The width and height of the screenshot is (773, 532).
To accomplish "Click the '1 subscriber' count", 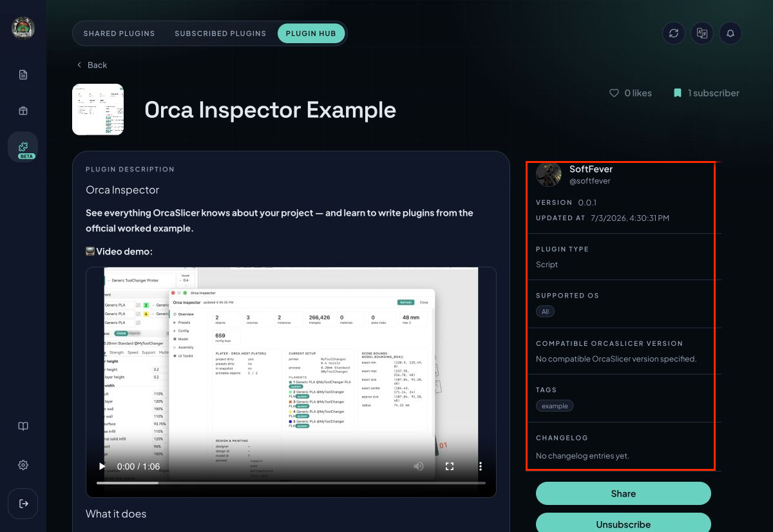I will (714, 93).
